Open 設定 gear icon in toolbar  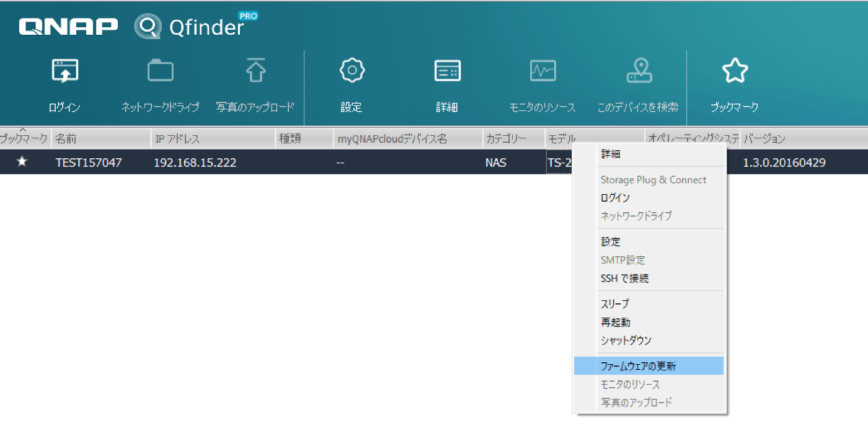(x=352, y=70)
